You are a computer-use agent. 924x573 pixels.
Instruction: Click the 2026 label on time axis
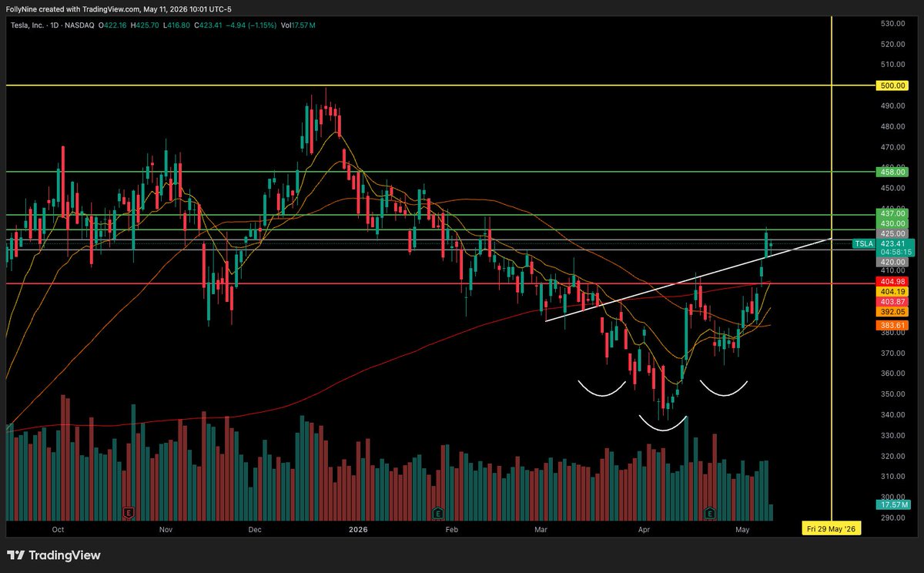click(358, 530)
